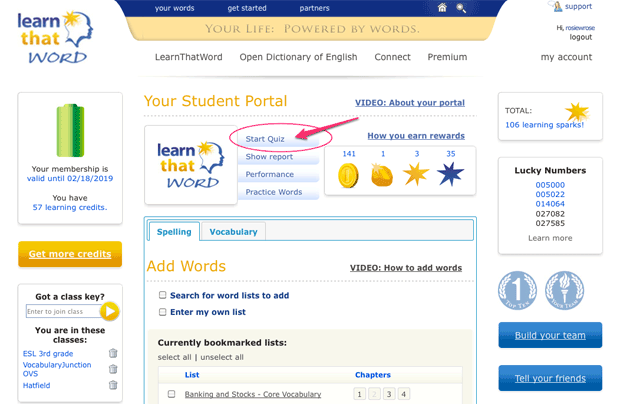
Task: Click the support link
Action: pyautogui.click(x=578, y=6)
